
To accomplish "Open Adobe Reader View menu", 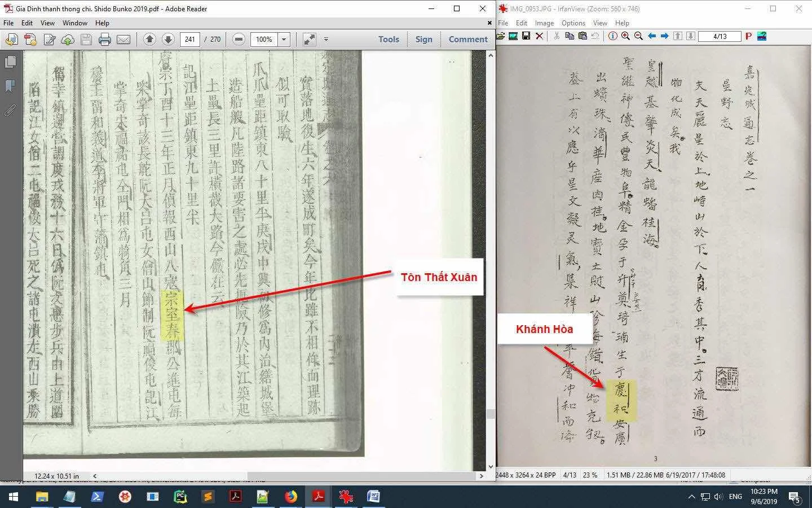I will 47,23.
